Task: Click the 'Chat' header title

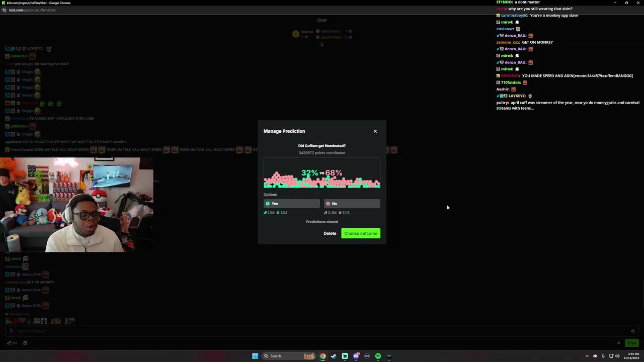Action: point(322,20)
